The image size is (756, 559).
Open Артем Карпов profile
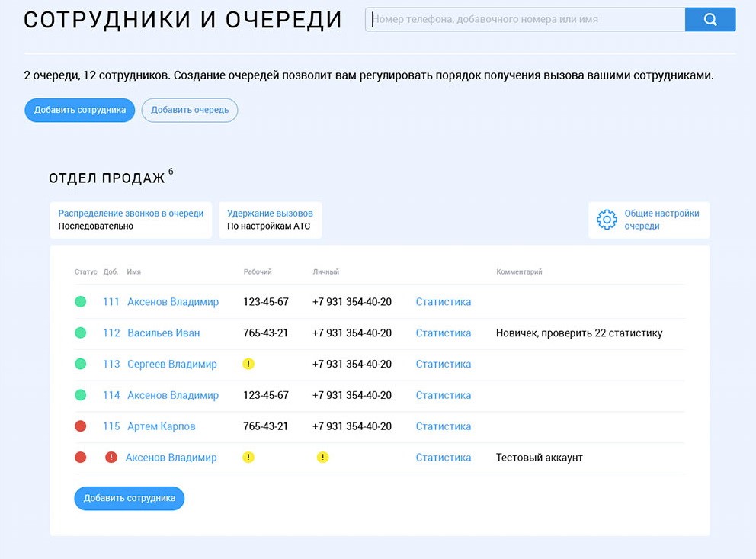tap(161, 426)
